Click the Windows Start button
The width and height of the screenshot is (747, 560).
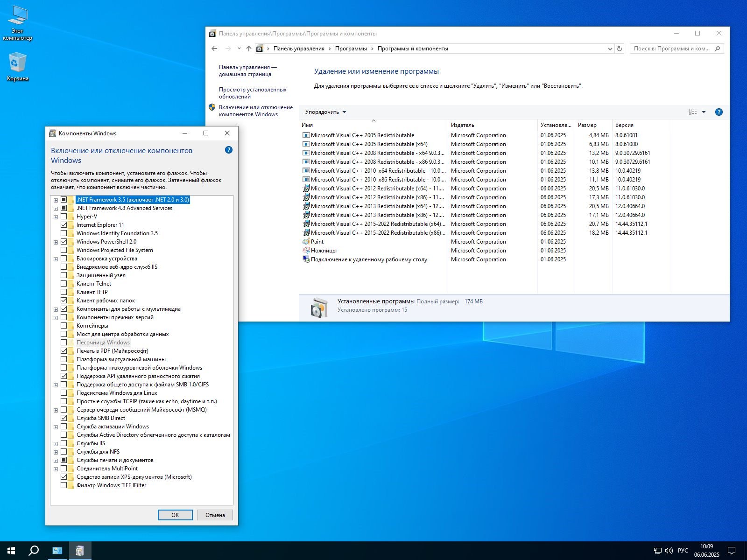(x=11, y=551)
